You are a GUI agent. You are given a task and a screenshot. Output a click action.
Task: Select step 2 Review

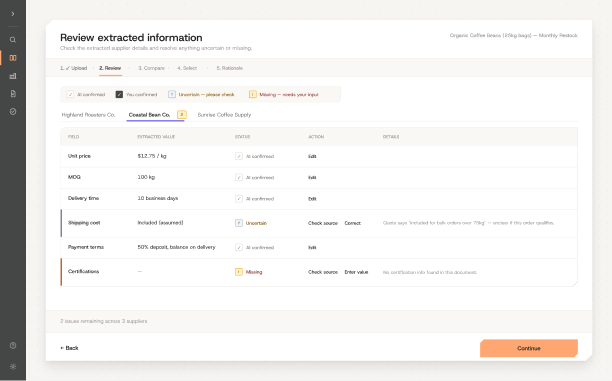(110, 68)
